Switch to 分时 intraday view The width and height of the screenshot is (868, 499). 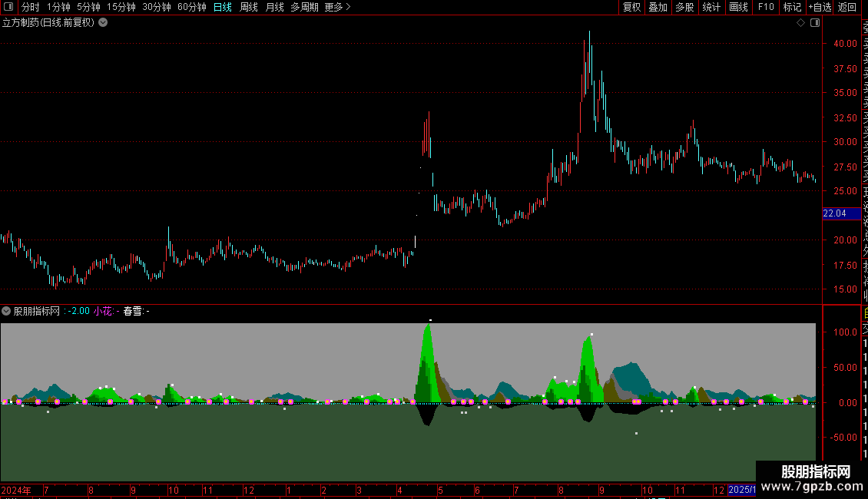pos(30,7)
